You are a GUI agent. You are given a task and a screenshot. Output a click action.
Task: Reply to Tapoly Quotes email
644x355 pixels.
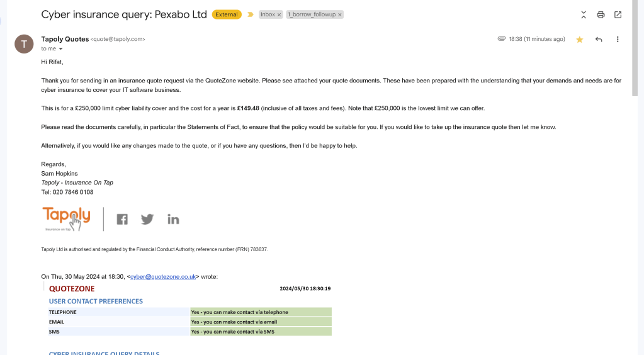point(599,40)
